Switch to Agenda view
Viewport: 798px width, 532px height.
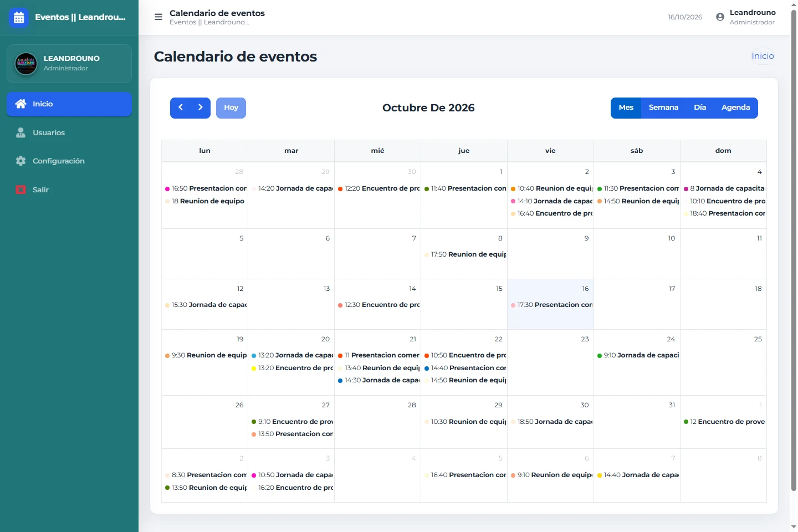pyautogui.click(x=736, y=108)
